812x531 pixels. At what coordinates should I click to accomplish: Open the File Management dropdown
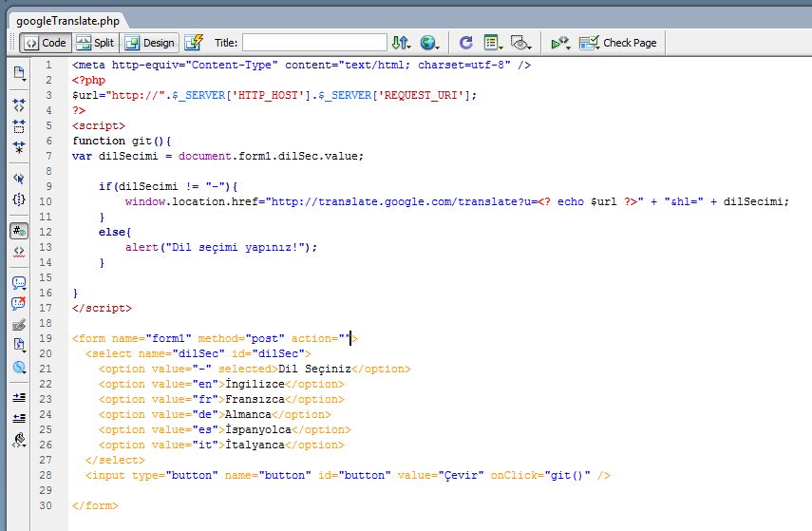(x=402, y=43)
